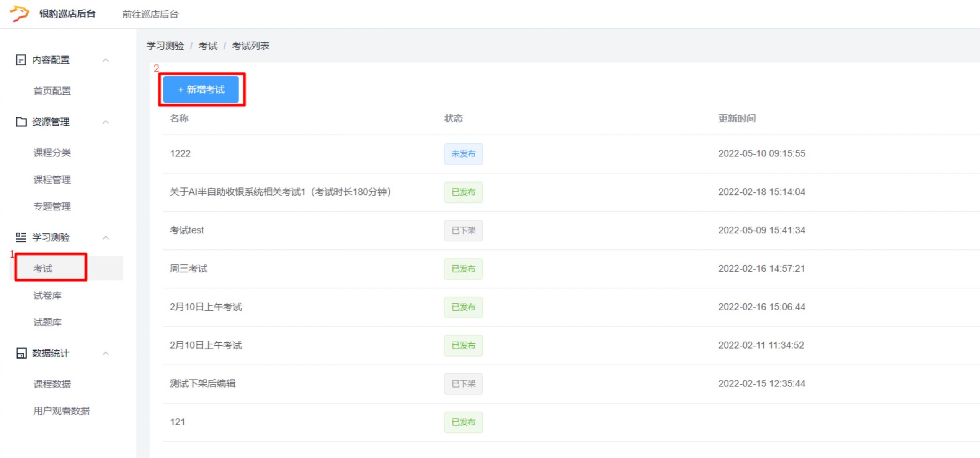This screenshot has width=980, height=458.
Task: Go to 课程分类 in sidebar
Action: point(52,153)
